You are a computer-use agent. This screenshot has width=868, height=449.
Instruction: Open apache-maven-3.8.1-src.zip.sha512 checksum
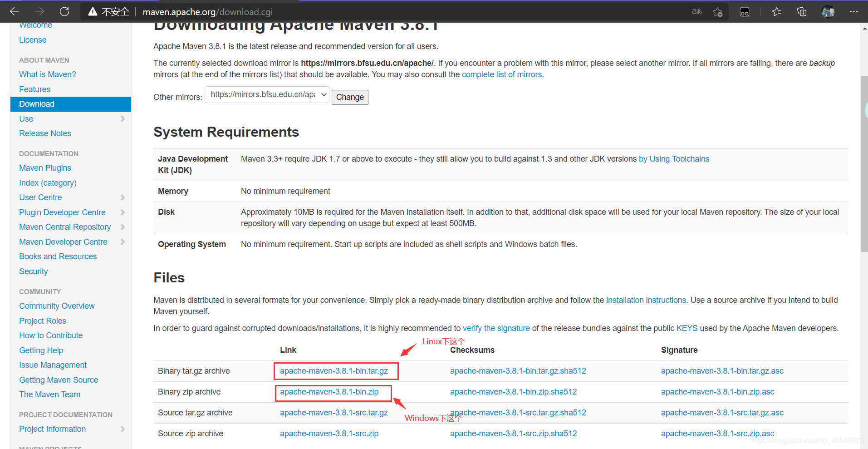514,434
